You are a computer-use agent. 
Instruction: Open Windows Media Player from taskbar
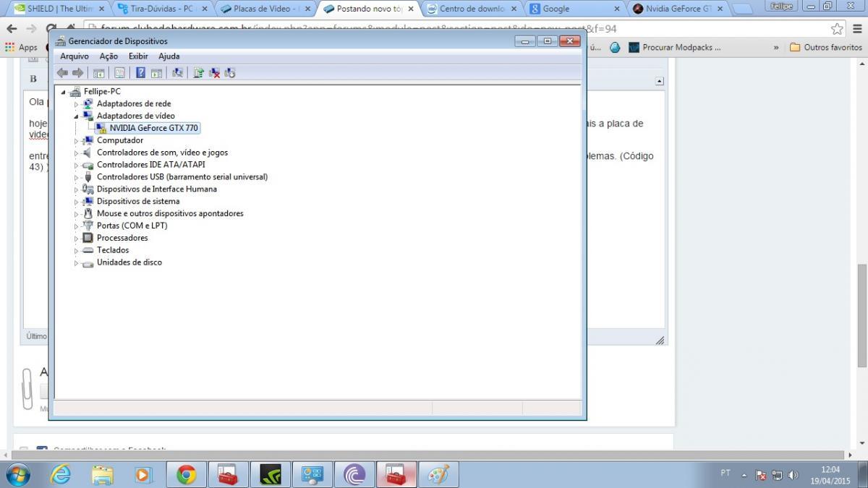145,474
